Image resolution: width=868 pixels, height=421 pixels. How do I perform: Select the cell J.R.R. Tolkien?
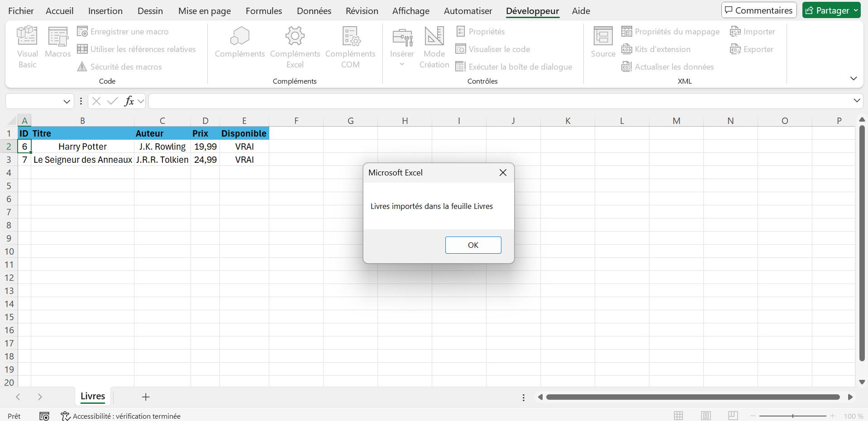(162, 160)
